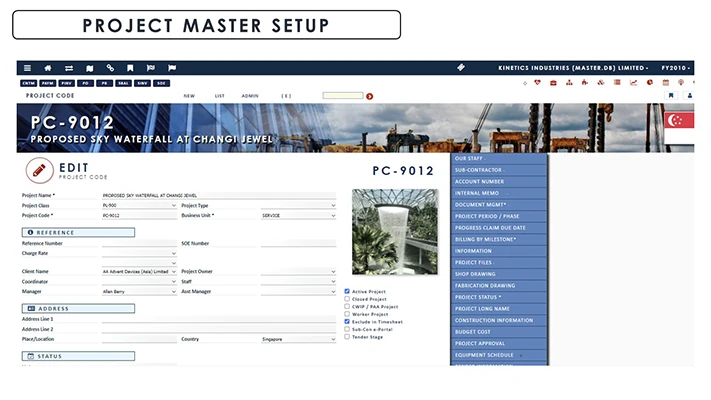Image resolution: width=711 pixels, height=400 pixels.
Task: Click the CNTM shortcut button
Action: pyautogui.click(x=29, y=83)
